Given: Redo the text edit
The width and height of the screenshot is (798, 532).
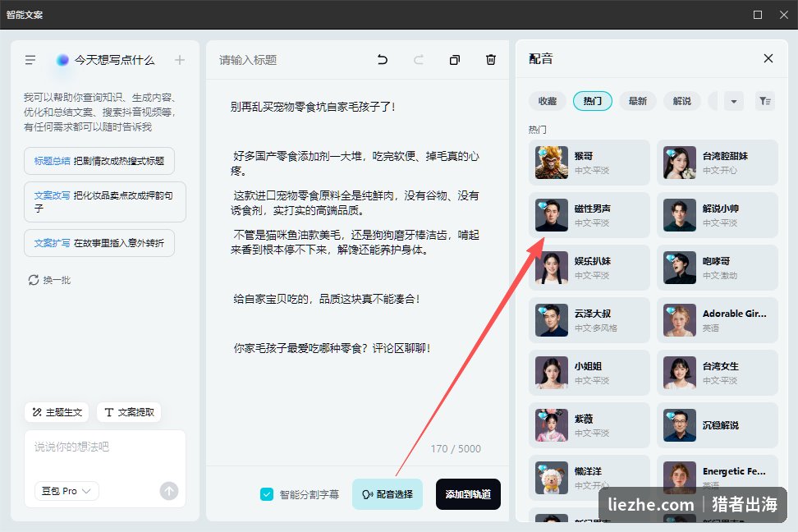Looking at the screenshot, I should tap(419, 60).
